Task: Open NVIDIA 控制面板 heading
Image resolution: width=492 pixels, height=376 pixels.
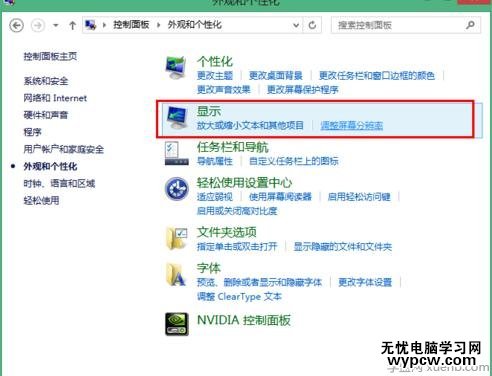Action: tap(244, 320)
